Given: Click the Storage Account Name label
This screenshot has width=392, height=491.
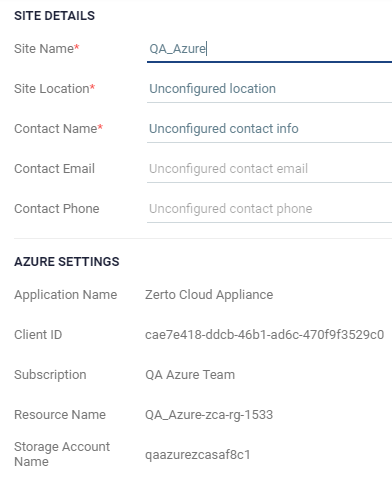Looking at the screenshot, I should [62, 454].
